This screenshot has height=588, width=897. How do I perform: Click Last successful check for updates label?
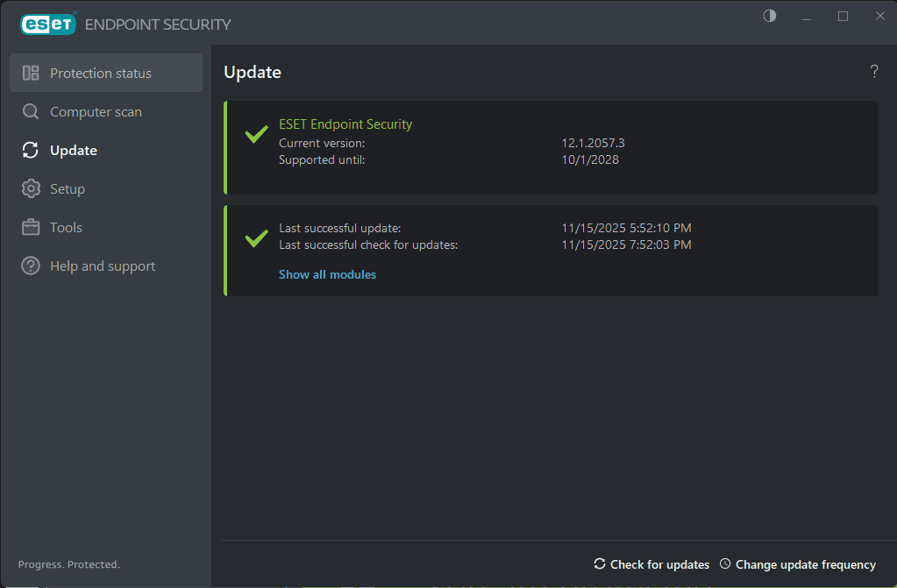pyautogui.click(x=368, y=244)
